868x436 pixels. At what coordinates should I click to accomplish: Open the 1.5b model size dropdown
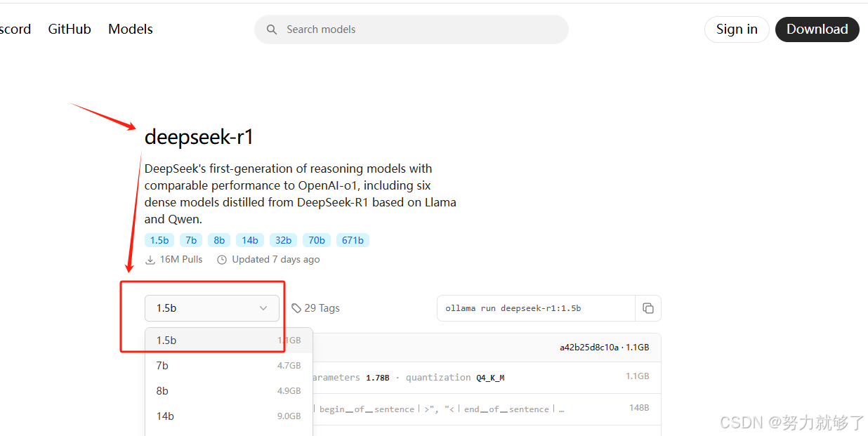pyautogui.click(x=212, y=308)
